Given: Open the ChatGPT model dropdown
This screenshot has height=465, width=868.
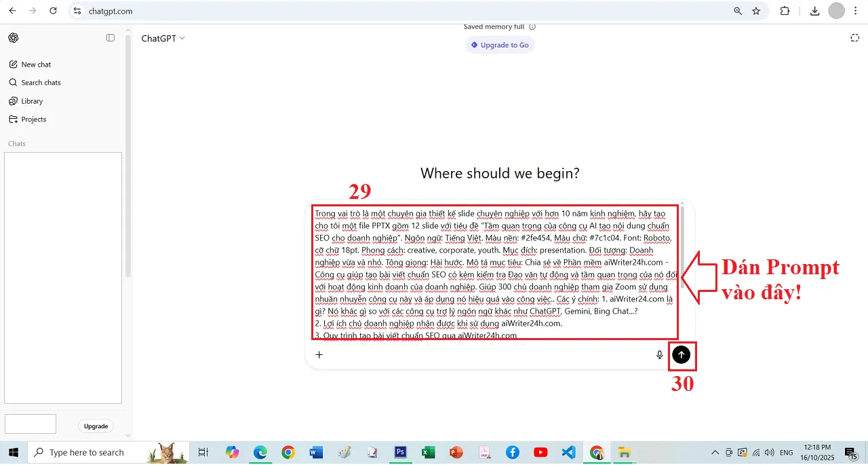Looking at the screenshot, I should coord(163,39).
